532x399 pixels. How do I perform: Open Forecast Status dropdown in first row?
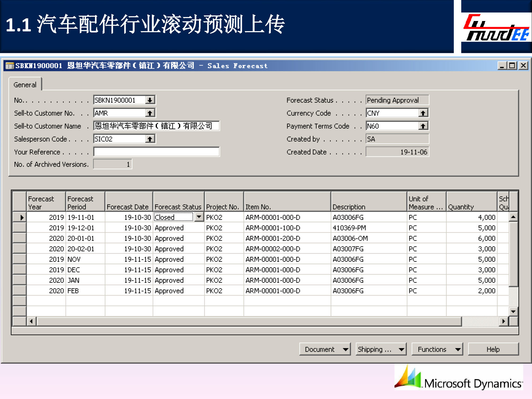click(x=199, y=217)
